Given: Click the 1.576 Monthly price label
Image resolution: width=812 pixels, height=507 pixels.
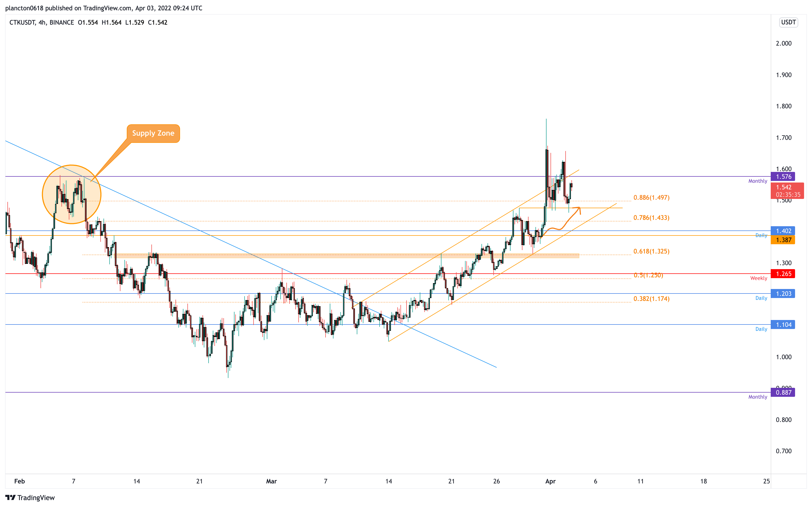Looking at the screenshot, I should (x=783, y=176).
